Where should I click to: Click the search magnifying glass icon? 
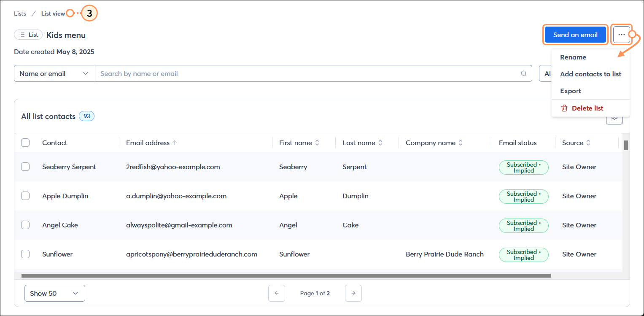point(523,73)
